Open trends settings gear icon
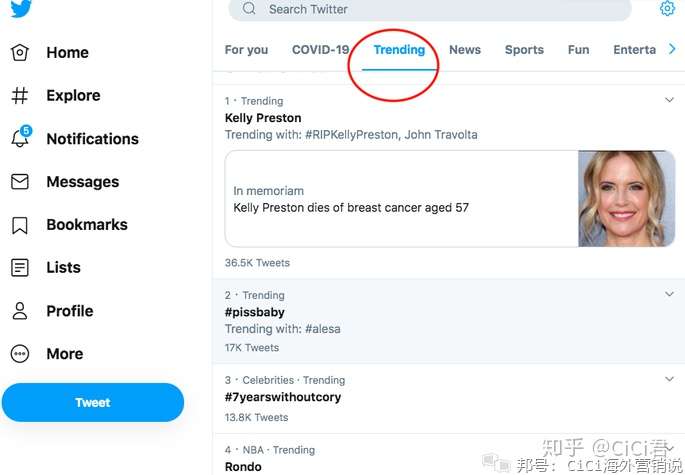The width and height of the screenshot is (685, 475). click(667, 8)
